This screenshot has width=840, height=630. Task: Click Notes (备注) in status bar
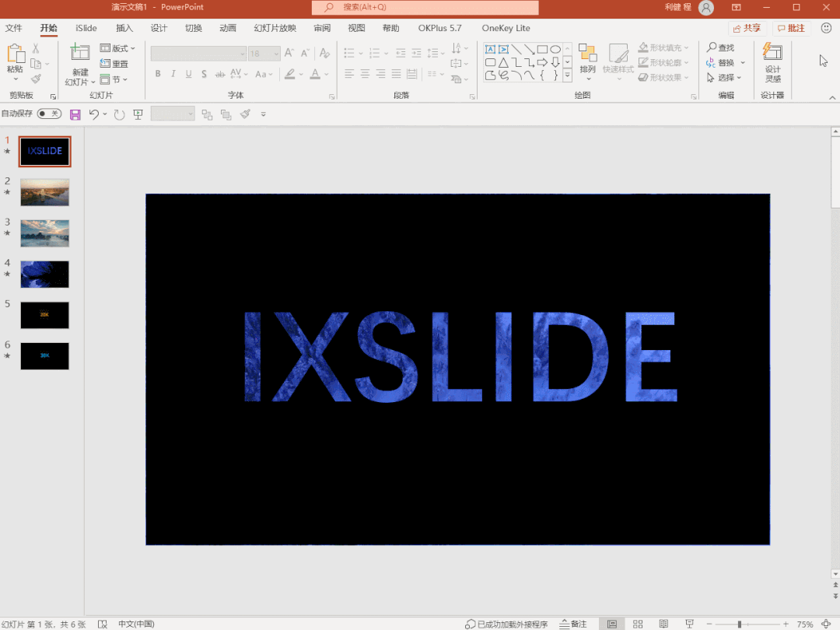(573, 624)
